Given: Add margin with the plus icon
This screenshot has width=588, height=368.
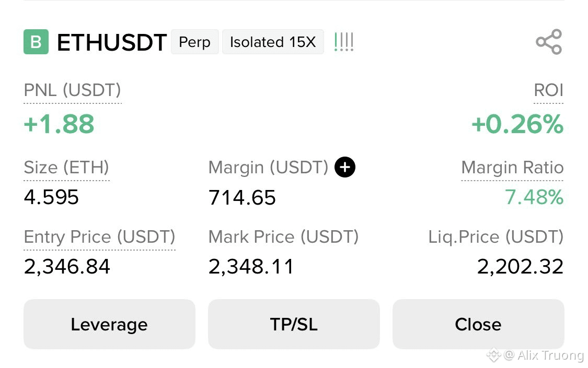Looking at the screenshot, I should (344, 167).
